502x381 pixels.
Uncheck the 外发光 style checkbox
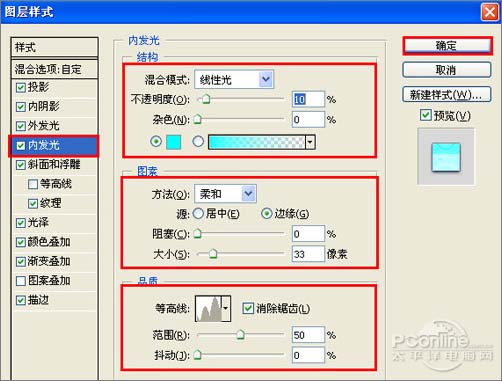[x=21, y=126]
